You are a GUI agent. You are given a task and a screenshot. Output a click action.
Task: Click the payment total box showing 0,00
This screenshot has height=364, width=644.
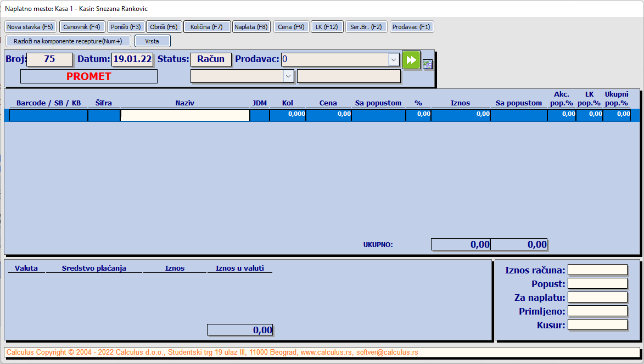[240, 330]
